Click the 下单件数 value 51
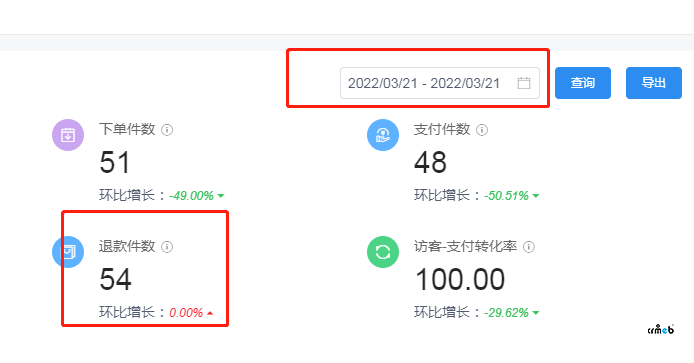Screen dimensions: 694x363 point(115,162)
